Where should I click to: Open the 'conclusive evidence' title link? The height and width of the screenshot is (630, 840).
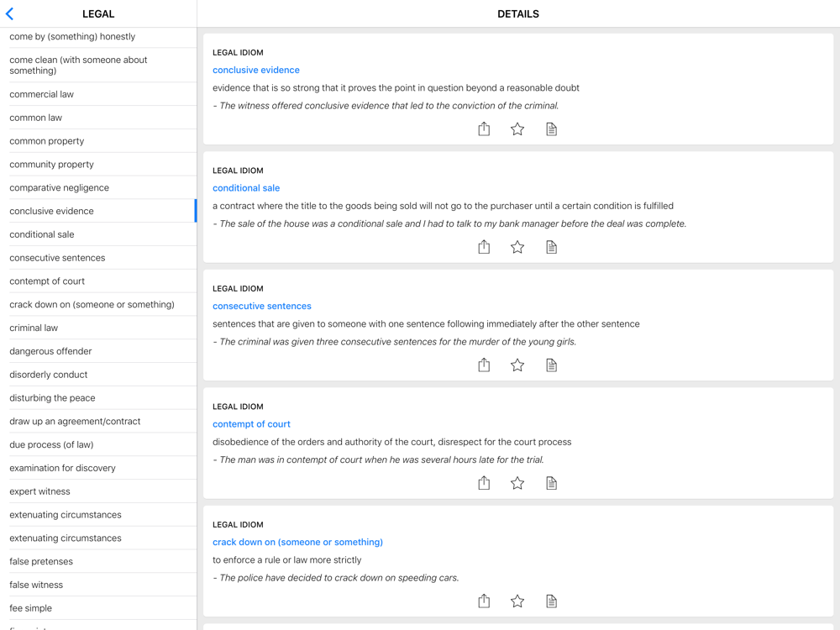256,70
